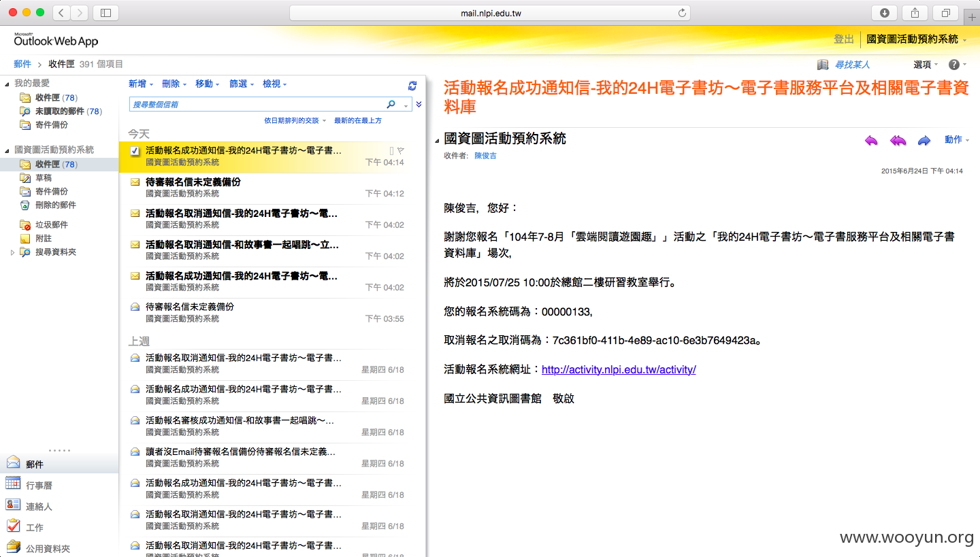Open 移動 dropdown menu
Screen dimensions: 980x557
coord(208,84)
